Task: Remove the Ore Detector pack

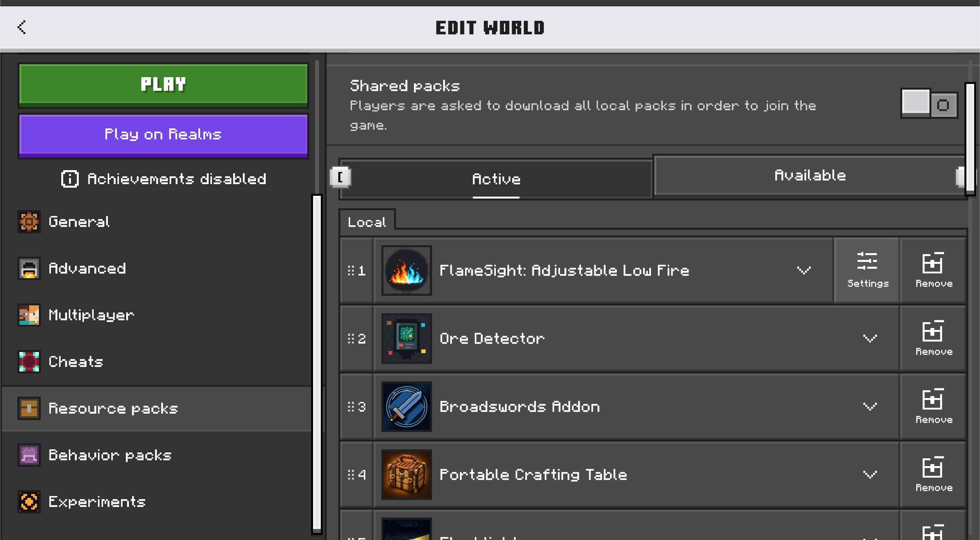Action: pos(934,338)
